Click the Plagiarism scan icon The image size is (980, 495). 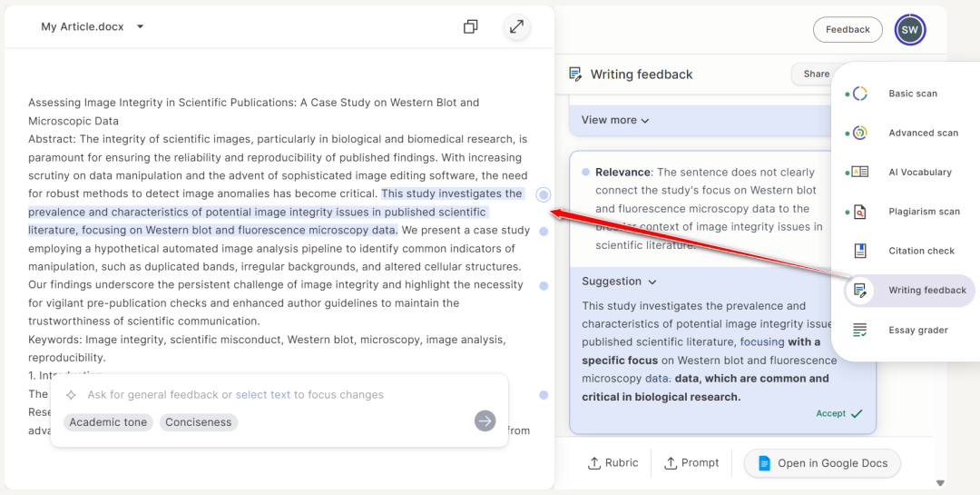(859, 212)
